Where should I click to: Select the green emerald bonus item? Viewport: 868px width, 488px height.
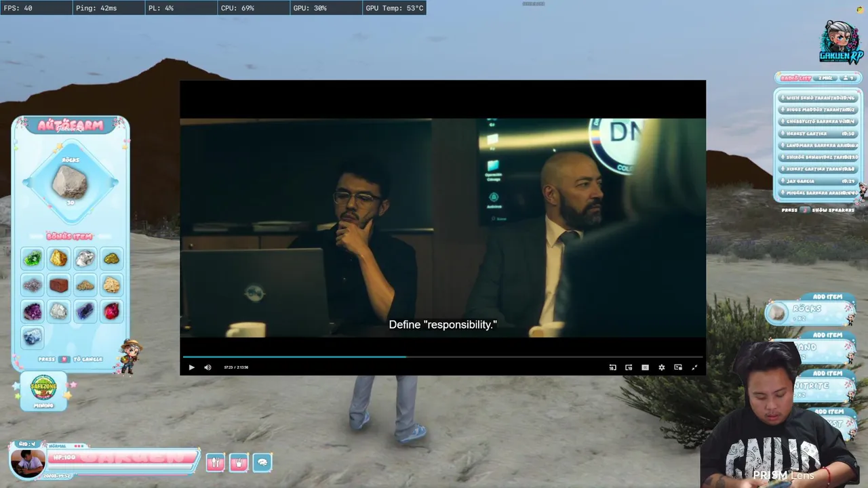[x=33, y=258]
